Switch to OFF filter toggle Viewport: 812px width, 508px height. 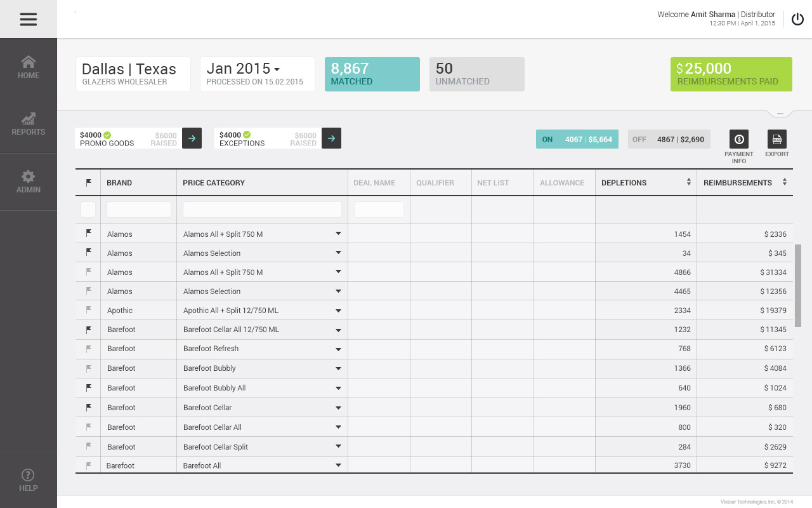(x=669, y=140)
